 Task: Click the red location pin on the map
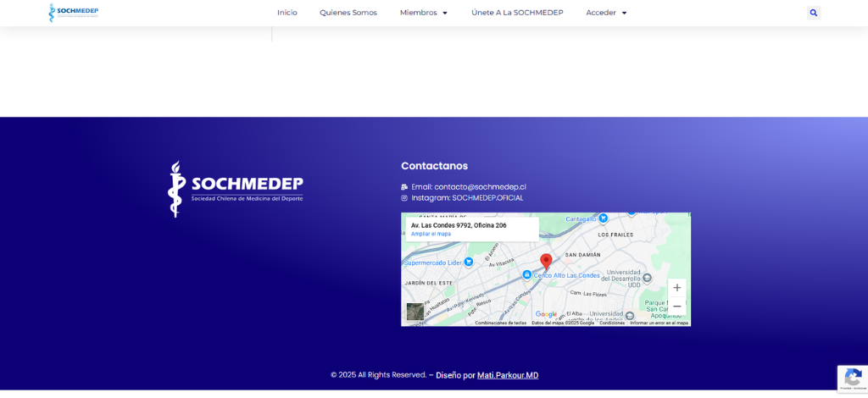[546, 261]
